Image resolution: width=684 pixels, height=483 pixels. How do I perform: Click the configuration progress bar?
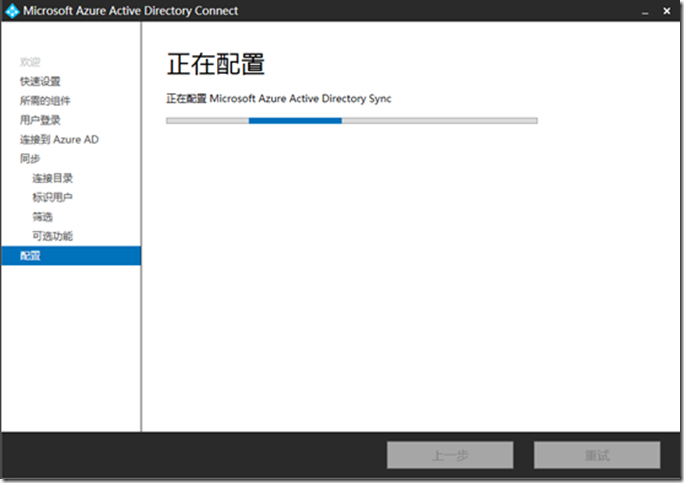tap(352, 121)
